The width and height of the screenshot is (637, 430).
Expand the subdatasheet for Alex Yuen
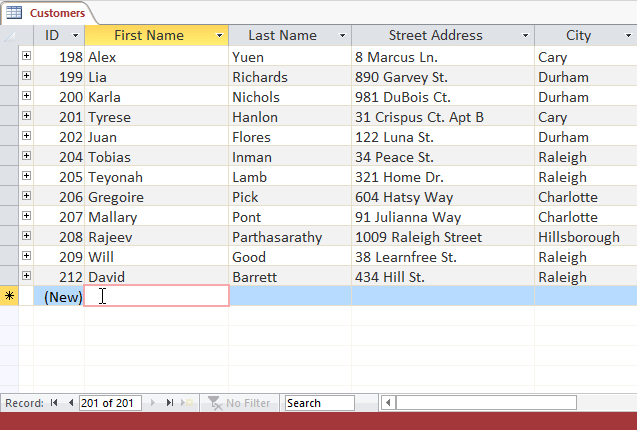coord(26,57)
